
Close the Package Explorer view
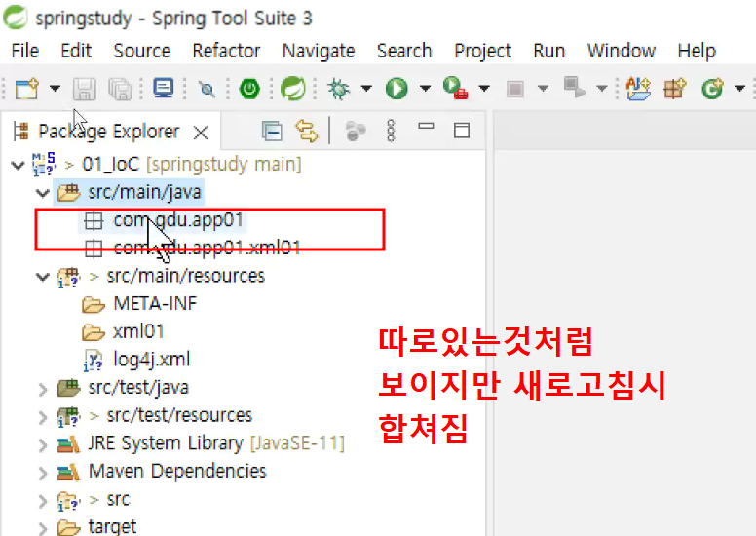point(201,133)
